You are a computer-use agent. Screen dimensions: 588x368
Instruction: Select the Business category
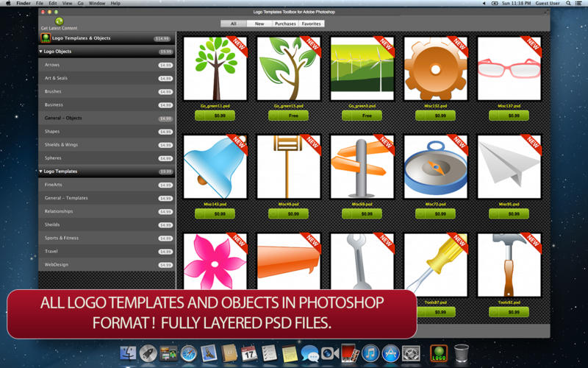click(x=107, y=105)
